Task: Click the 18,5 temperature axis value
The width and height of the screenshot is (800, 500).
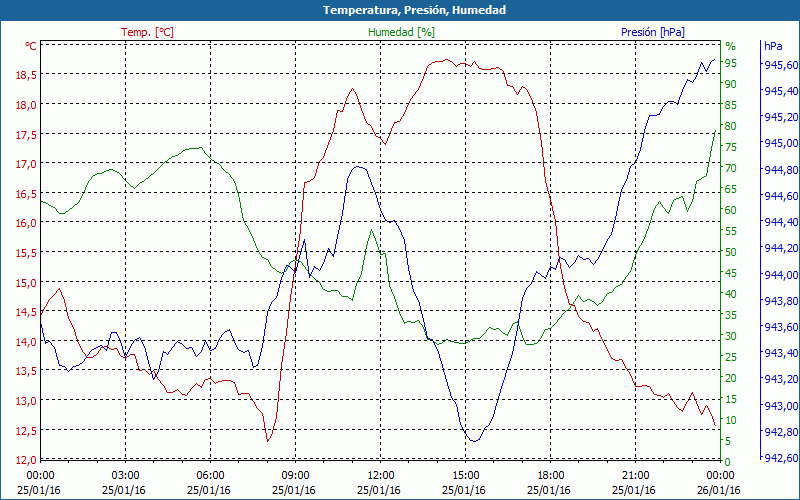Action: pos(26,75)
